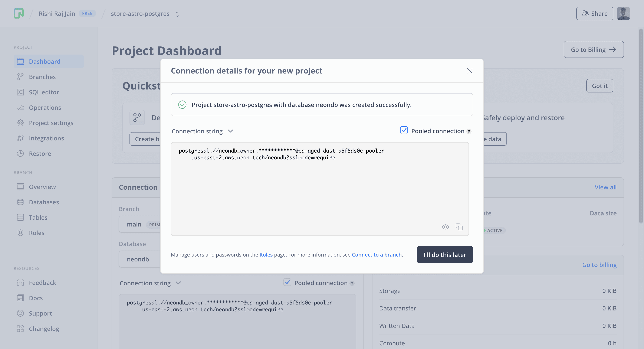Click the Neon logo icon
Screen dimensions: 644x349
point(19,13)
